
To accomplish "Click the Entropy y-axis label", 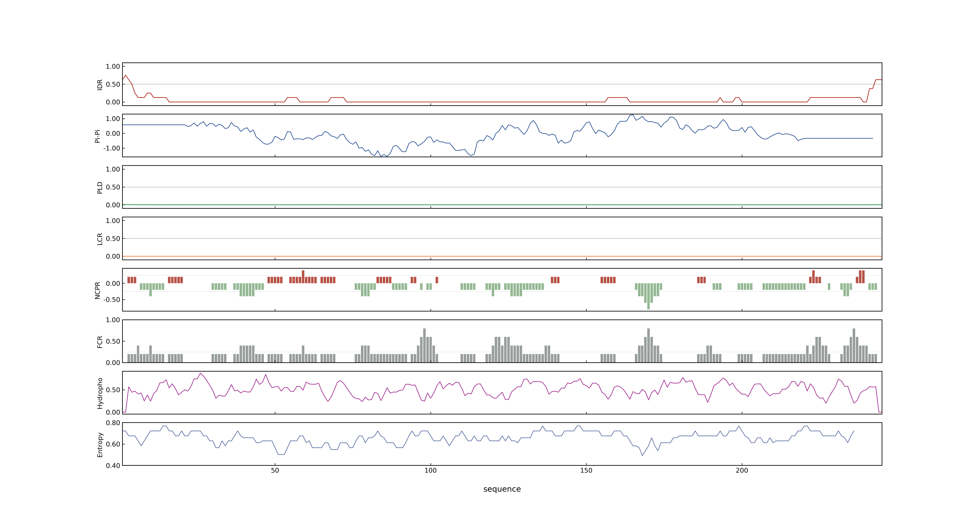I will click(100, 444).
